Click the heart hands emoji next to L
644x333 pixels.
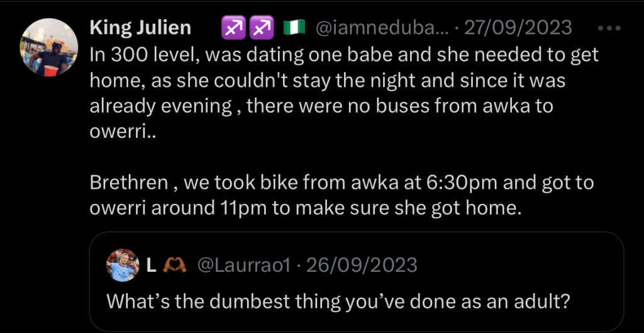click(173, 265)
